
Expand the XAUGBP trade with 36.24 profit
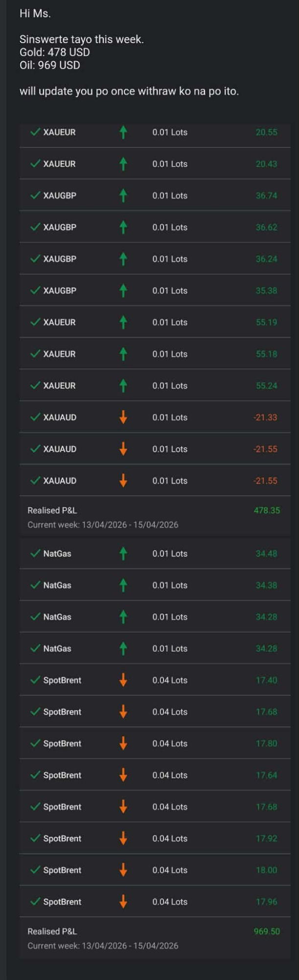coord(155,259)
